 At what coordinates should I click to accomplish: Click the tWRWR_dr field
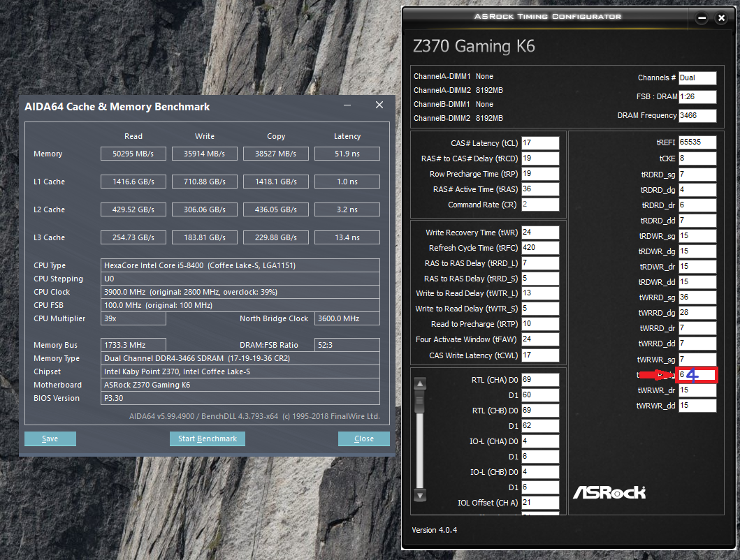pyautogui.click(x=697, y=390)
